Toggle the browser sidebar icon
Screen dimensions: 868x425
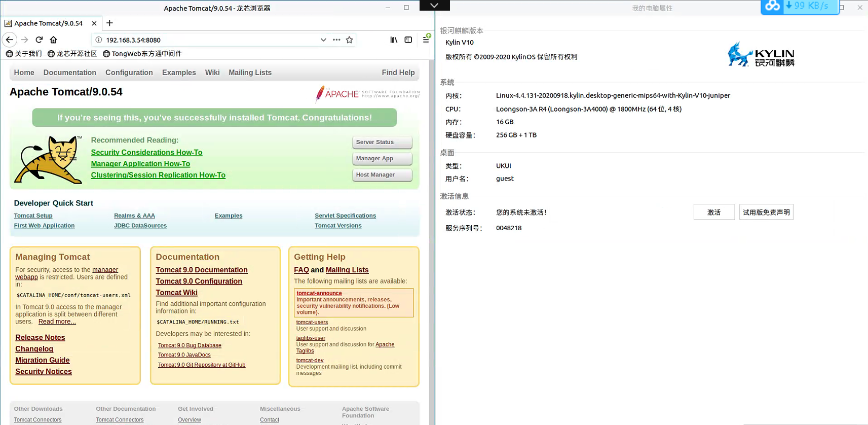tap(408, 40)
